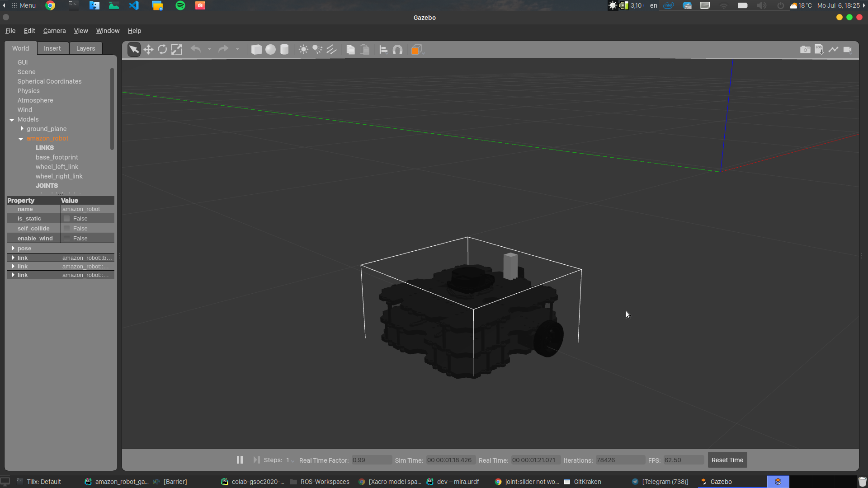Start the video recorder
The height and width of the screenshot is (488, 868).
click(x=848, y=50)
